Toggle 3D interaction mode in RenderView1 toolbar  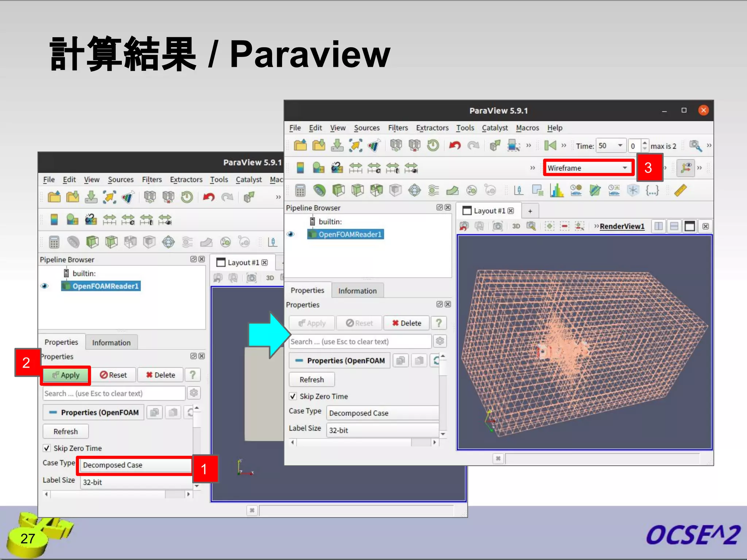point(516,226)
